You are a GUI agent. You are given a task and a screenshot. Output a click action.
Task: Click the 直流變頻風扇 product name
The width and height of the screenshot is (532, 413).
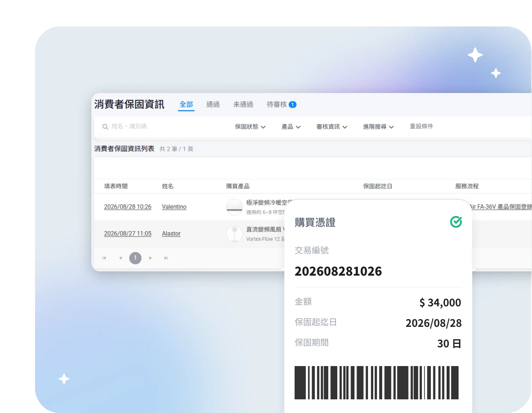point(265,230)
